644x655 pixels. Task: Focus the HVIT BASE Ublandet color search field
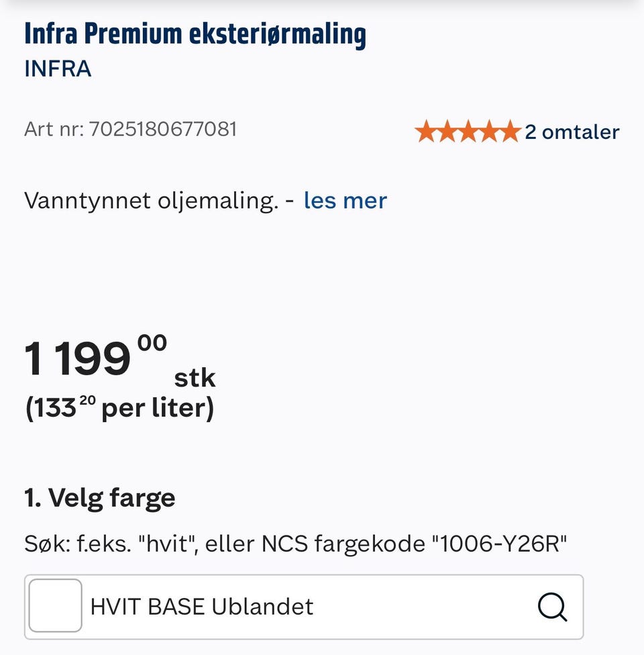[x=304, y=607]
